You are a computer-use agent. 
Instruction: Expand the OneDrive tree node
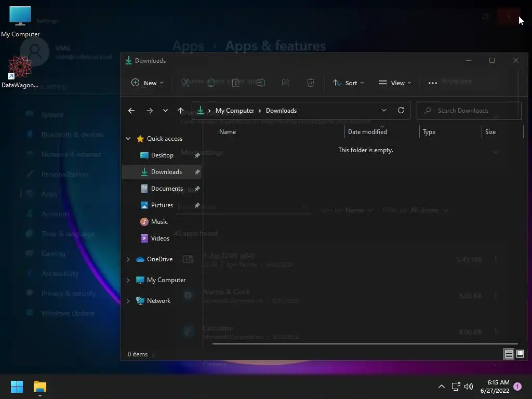pos(128,259)
